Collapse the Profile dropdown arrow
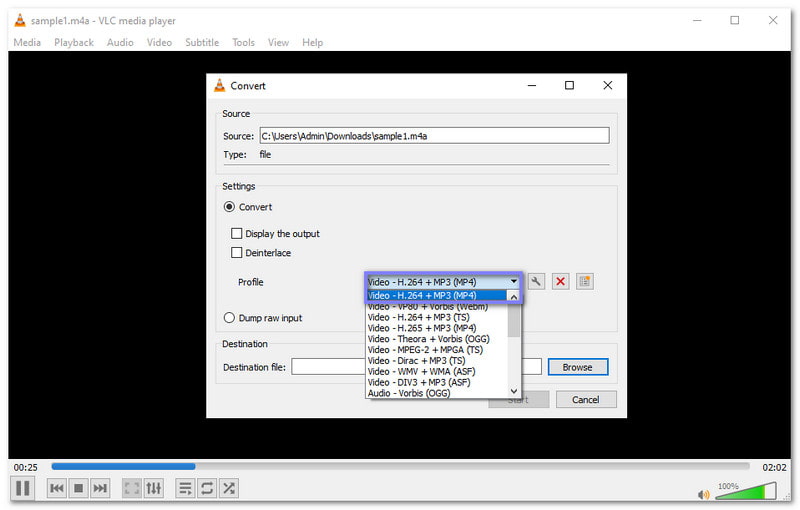The height and width of the screenshot is (510, 800). [x=514, y=282]
